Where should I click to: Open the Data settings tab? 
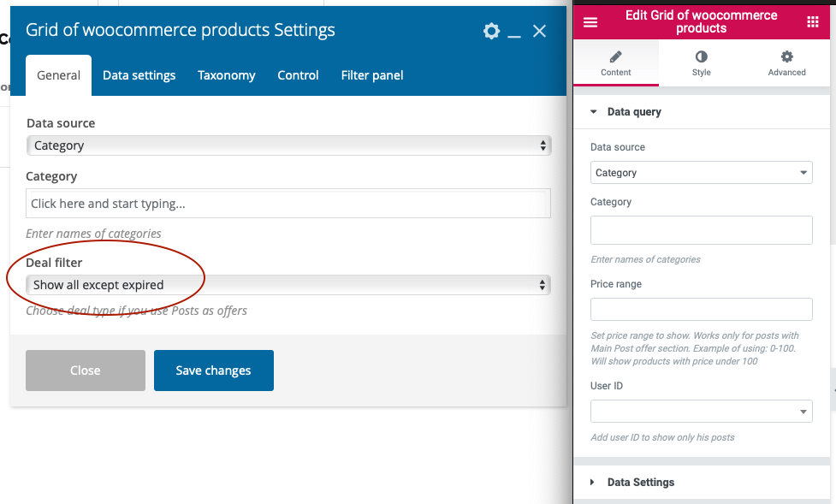(x=139, y=75)
